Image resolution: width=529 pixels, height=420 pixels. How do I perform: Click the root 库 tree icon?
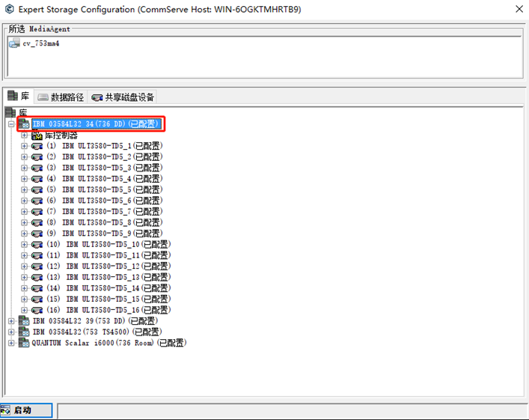pyautogui.click(x=10, y=112)
